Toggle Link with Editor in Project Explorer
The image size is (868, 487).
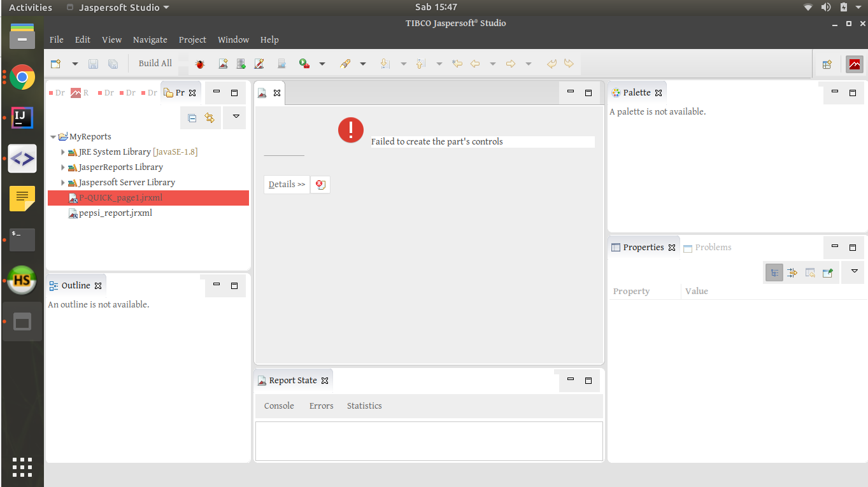[210, 118]
